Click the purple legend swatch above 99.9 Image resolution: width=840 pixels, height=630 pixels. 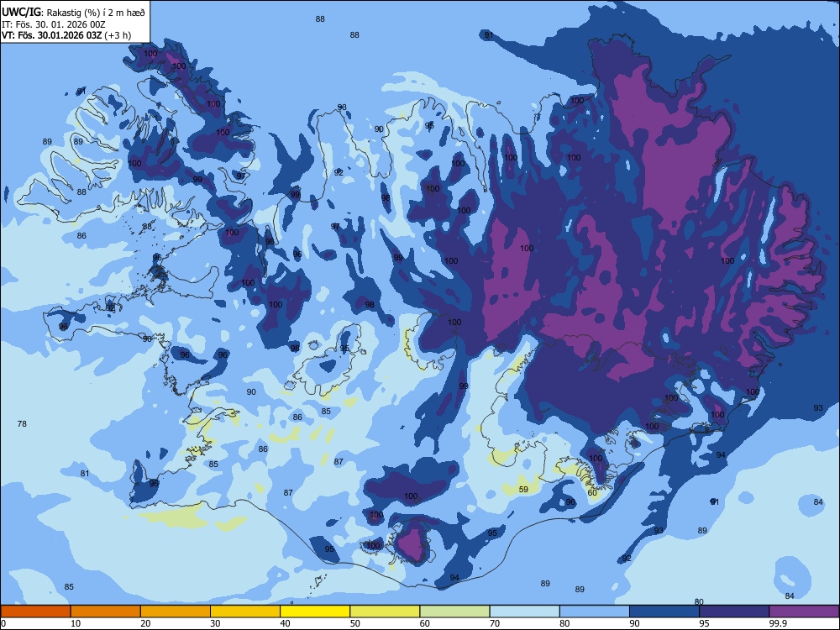pos(804,612)
